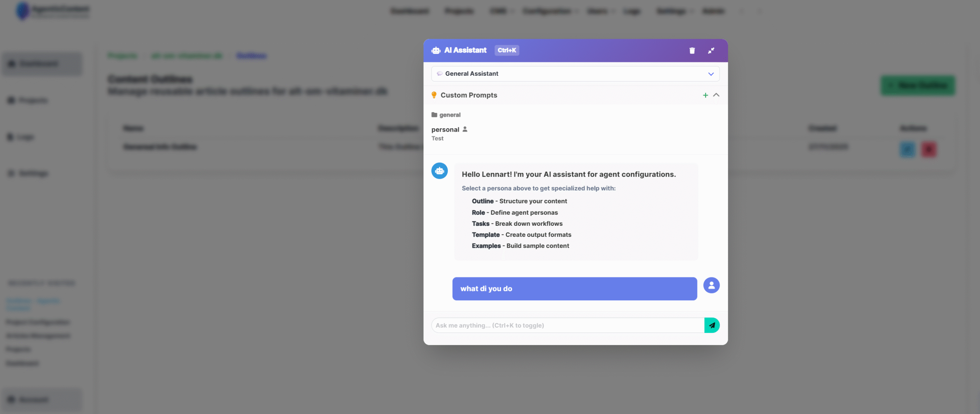Send message with the paper plane icon
This screenshot has height=414, width=980.
[712, 325]
